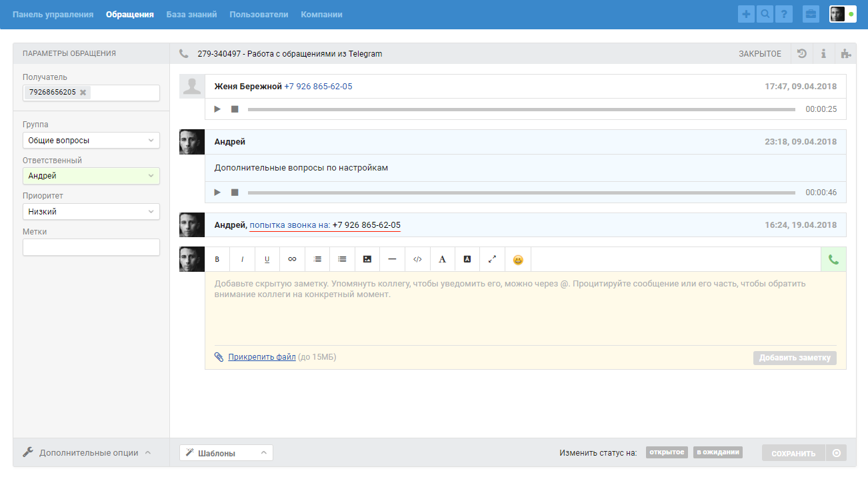Image resolution: width=868 pixels, height=479 pixels.
Task: Click the Прикрепить файл link
Action: [x=261, y=356]
